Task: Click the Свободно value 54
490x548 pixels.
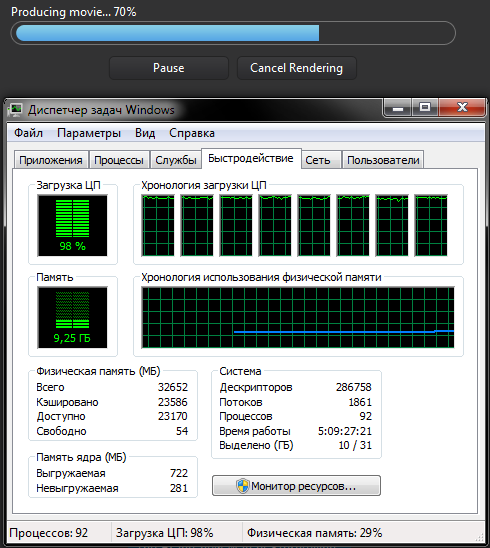Action: 182,431
